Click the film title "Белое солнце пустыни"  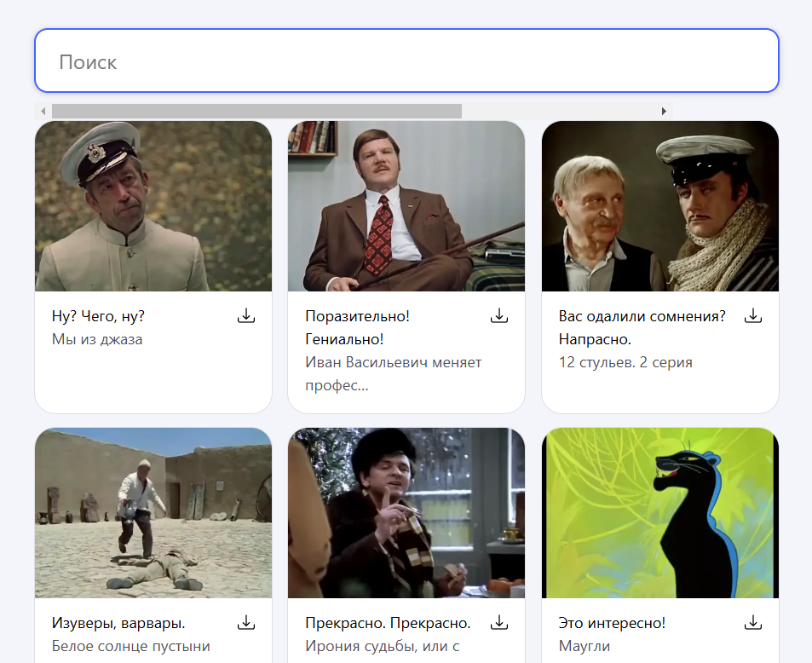(131, 647)
